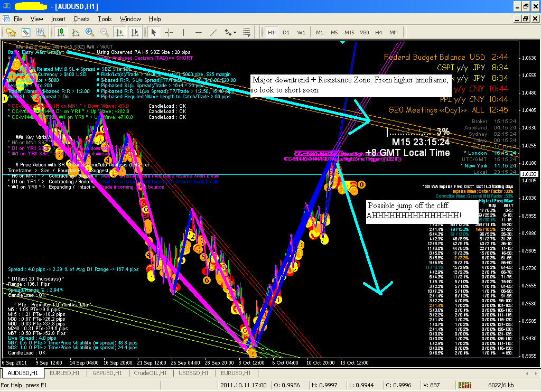Toggle Chart Shift from right border
541x392 pixels.
135,32
